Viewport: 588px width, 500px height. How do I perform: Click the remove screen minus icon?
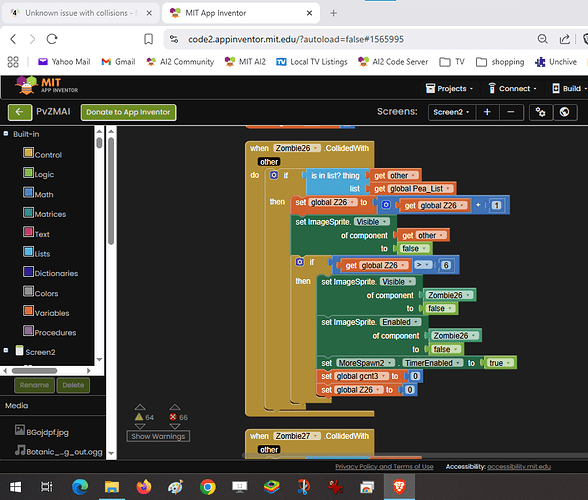coord(511,112)
